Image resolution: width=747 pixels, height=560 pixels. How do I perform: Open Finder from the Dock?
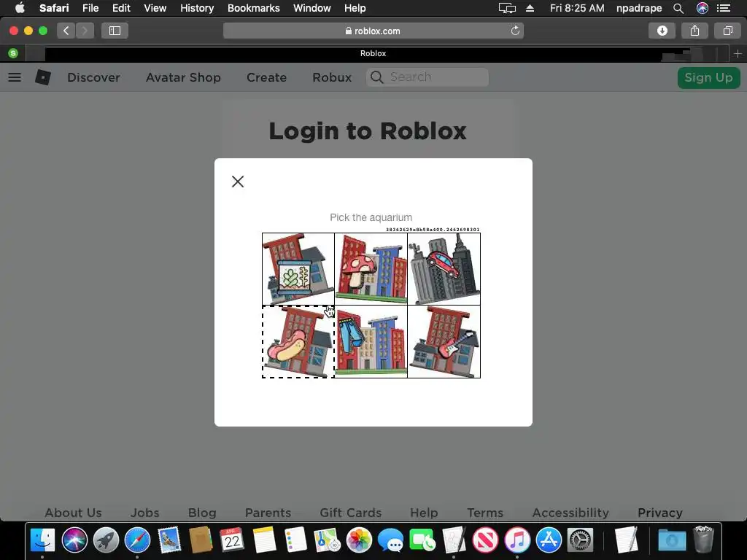point(43,540)
